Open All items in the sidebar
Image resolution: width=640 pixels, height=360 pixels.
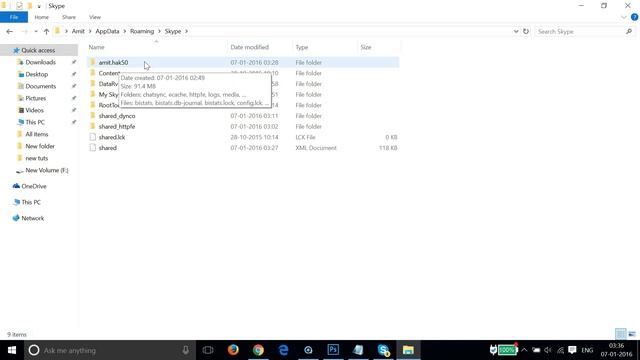(x=37, y=134)
